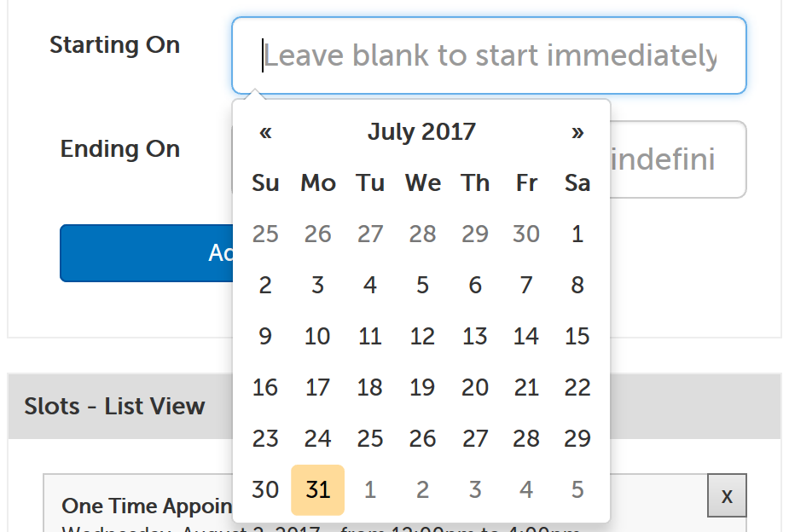Image resolution: width=789 pixels, height=532 pixels.
Task: Click the Ending On date field
Action: click(x=677, y=159)
